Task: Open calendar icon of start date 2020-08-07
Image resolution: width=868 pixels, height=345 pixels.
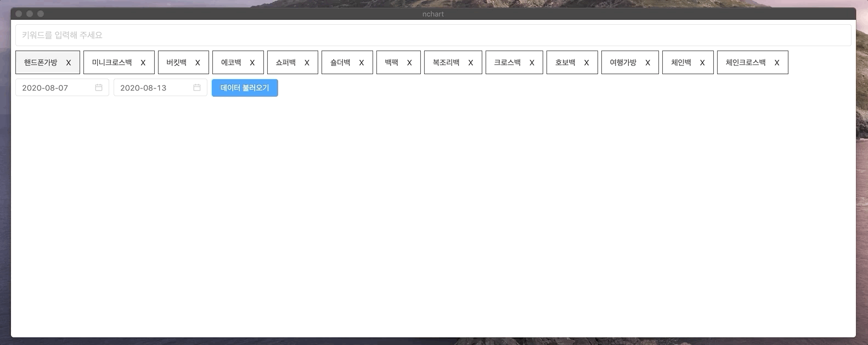Action: (99, 87)
